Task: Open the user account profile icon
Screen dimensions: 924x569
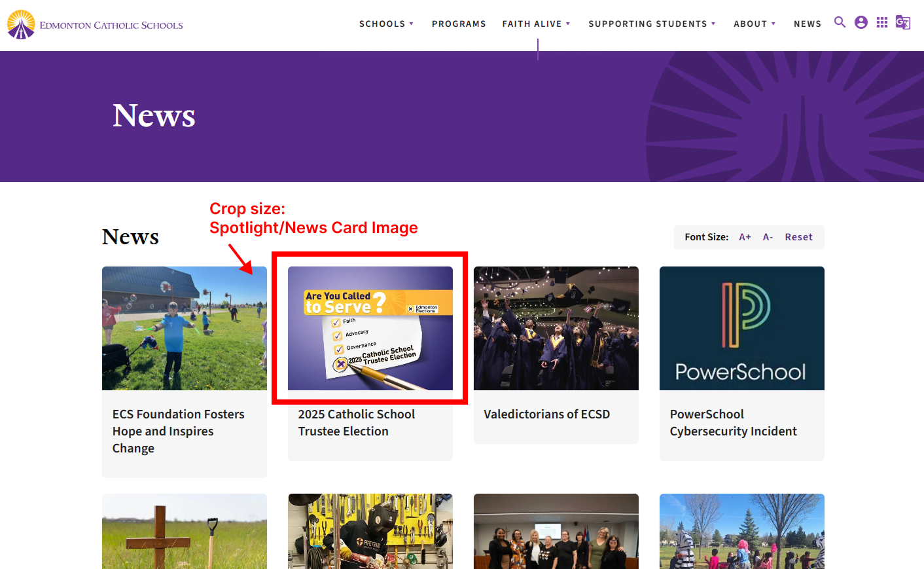Action: 861,22
